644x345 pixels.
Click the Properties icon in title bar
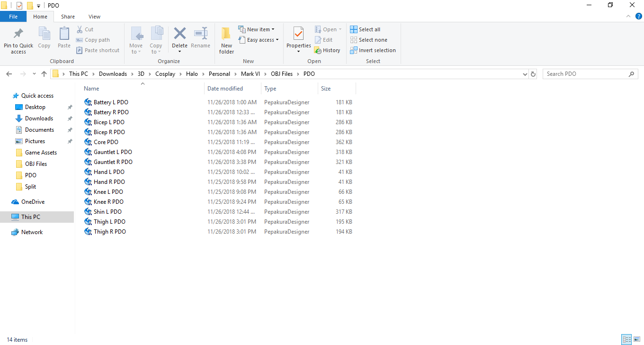point(19,6)
